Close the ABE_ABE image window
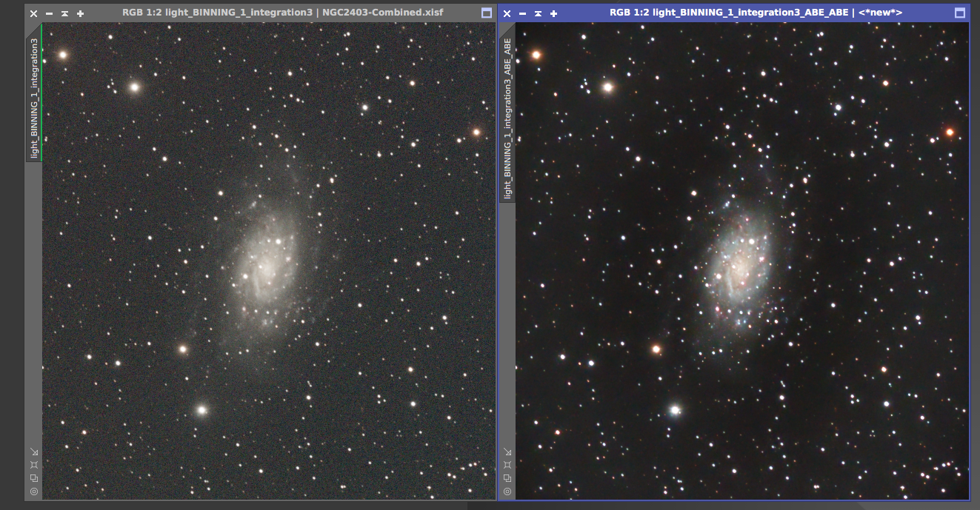980x510 pixels. [507, 13]
